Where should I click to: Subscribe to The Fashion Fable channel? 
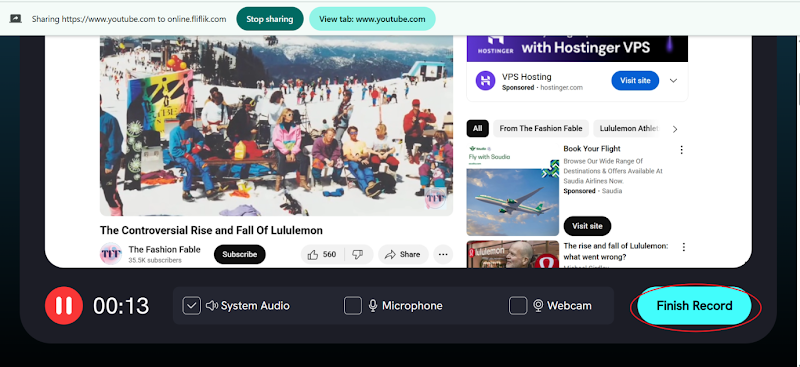pos(240,254)
